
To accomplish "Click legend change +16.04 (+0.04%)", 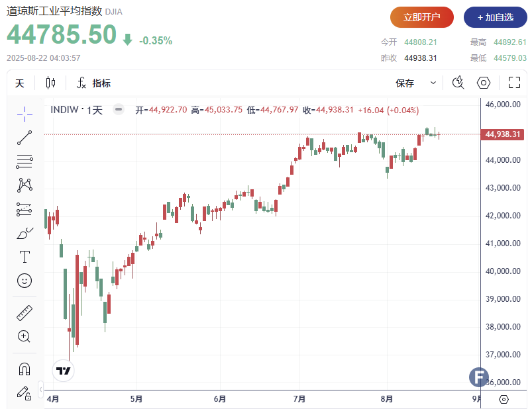I will (388, 110).
